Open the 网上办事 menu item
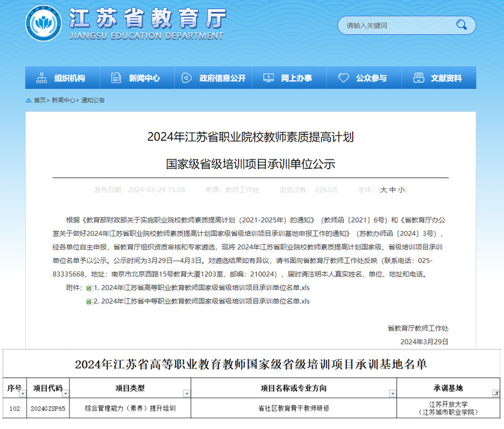Image resolution: width=504 pixels, height=429 pixels. pos(296,78)
